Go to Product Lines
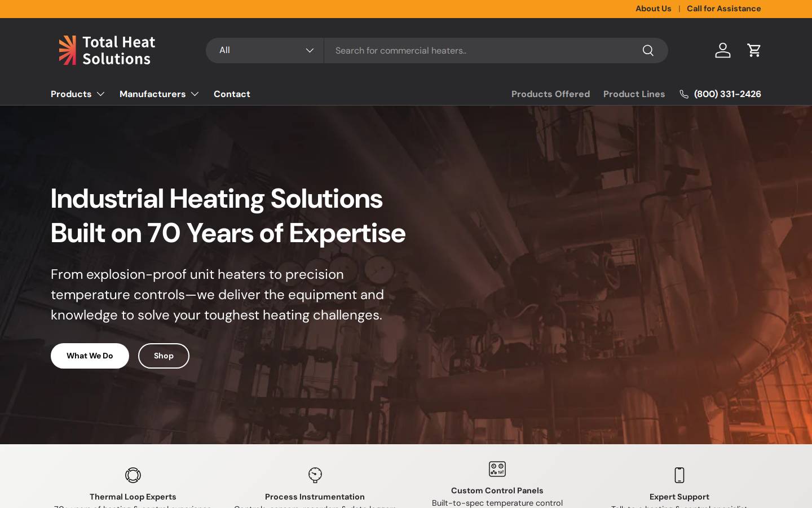 pos(634,94)
